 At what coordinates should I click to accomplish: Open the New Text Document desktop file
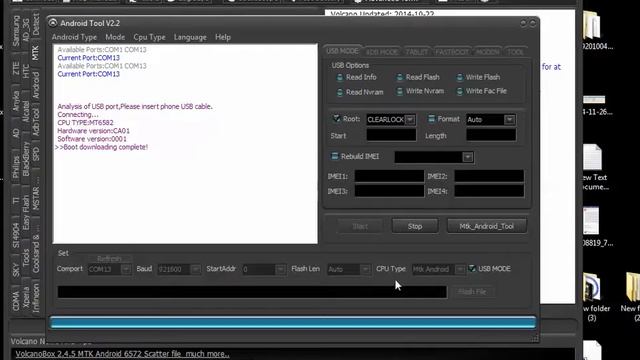coord(594,167)
